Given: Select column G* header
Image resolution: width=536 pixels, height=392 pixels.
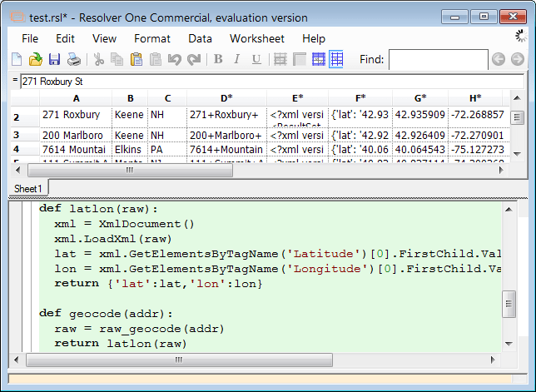Looking at the screenshot, I should (420, 98).
